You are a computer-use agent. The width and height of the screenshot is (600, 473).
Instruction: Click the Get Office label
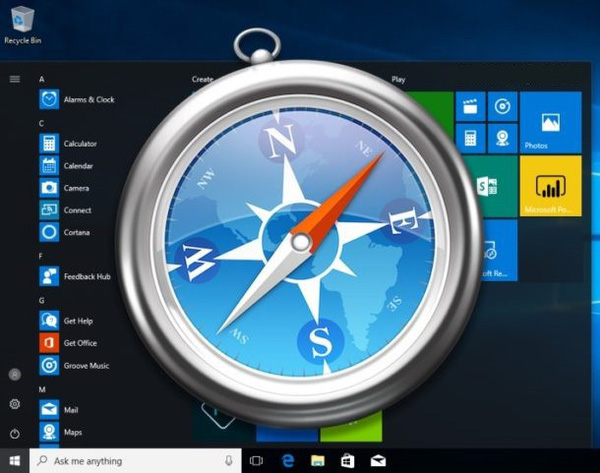pyautogui.click(x=80, y=343)
